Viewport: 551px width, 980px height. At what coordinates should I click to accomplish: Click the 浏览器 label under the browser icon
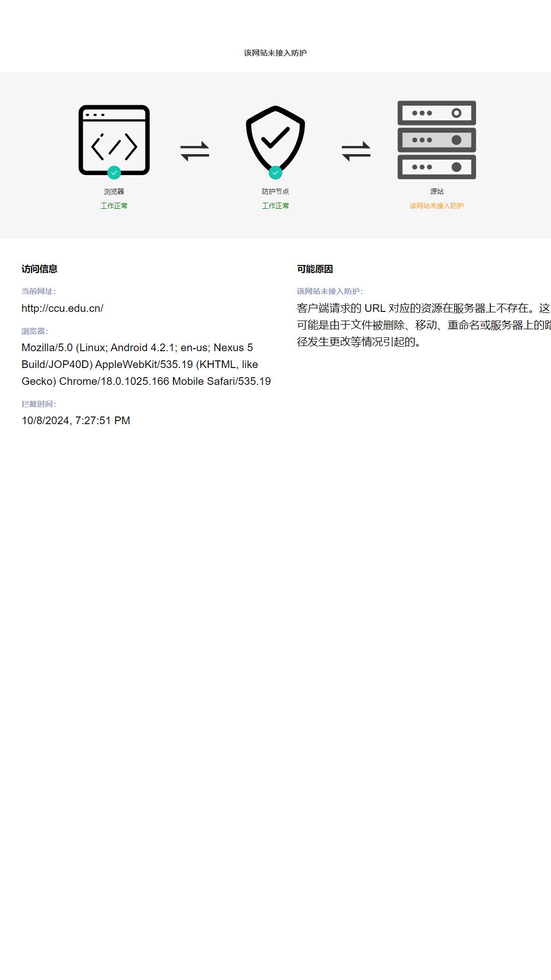coord(114,191)
